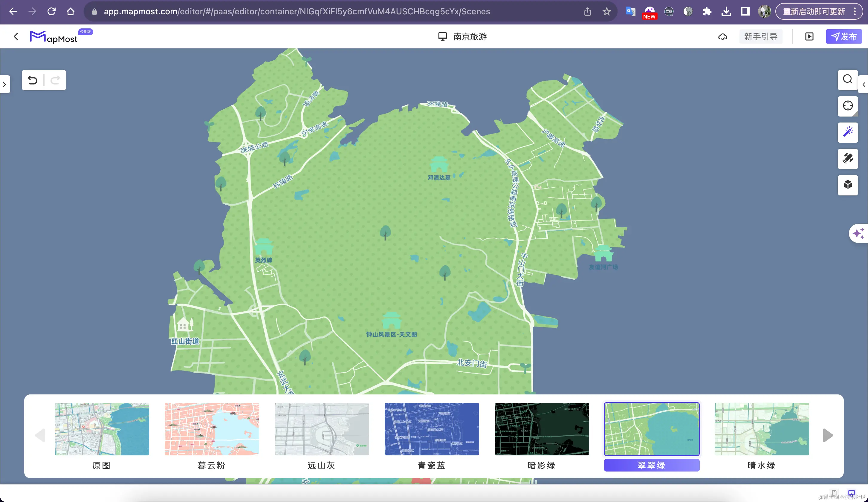868x502 pixels.
Task: Reload the browser page
Action: click(51, 11)
